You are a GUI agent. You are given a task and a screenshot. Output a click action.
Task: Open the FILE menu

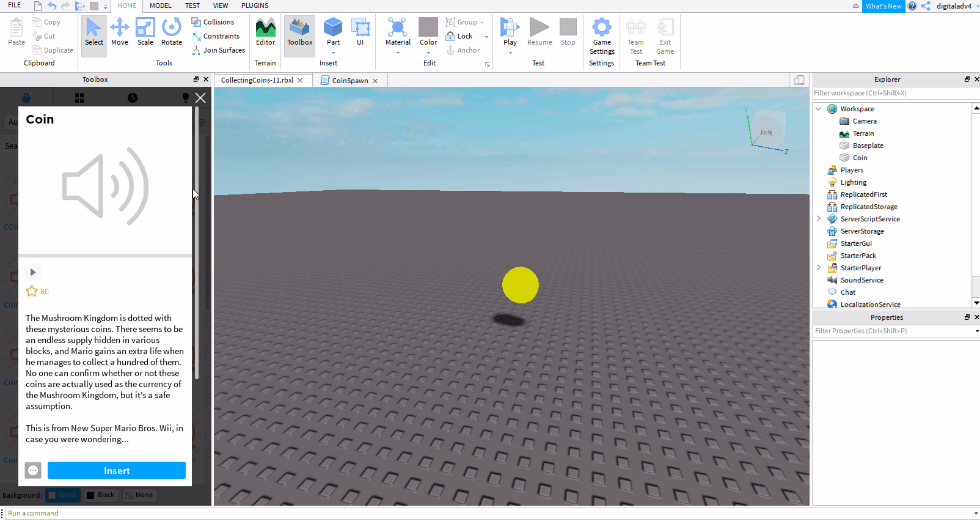(x=15, y=6)
